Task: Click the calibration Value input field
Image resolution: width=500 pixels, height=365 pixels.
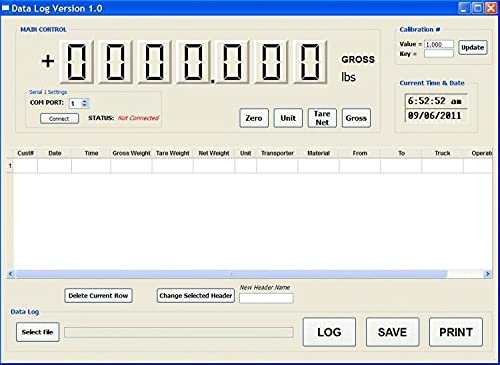Action: click(x=439, y=44)
